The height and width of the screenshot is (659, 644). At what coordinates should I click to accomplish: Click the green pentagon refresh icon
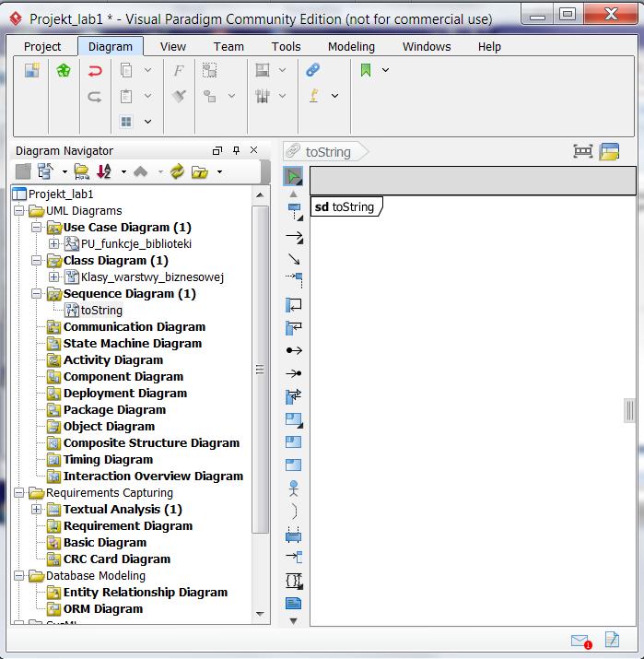pos(64,70)
